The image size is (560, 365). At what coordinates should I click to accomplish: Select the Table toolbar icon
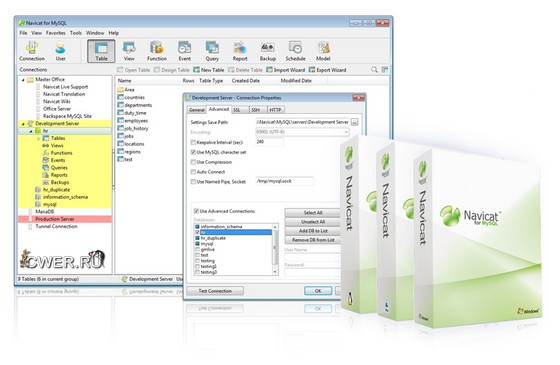click(101, 51)
